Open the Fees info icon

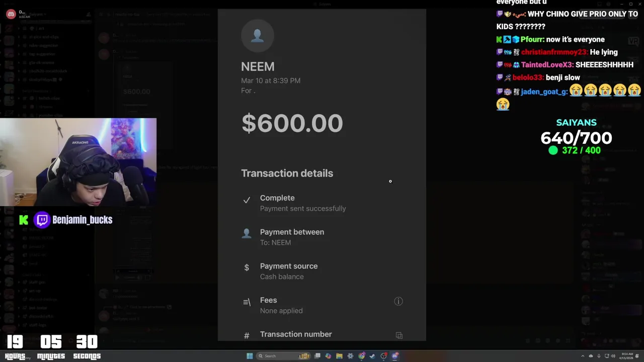[398, 301]
